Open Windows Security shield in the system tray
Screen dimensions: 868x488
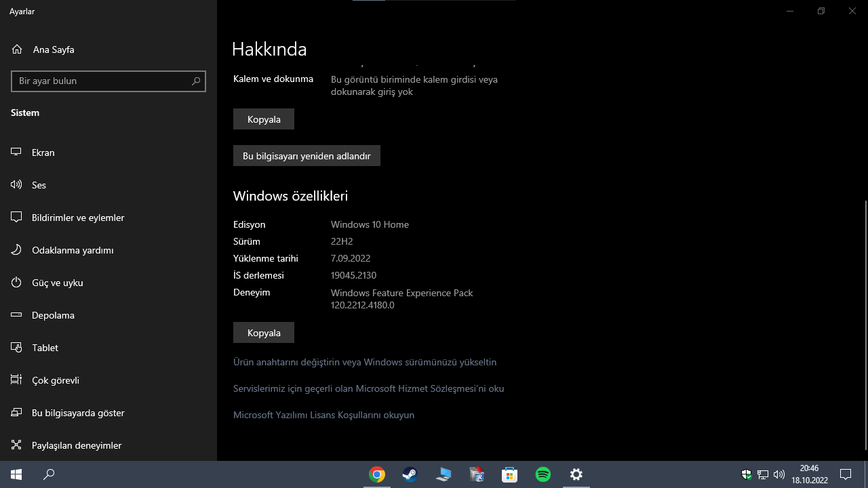point(747,474)
